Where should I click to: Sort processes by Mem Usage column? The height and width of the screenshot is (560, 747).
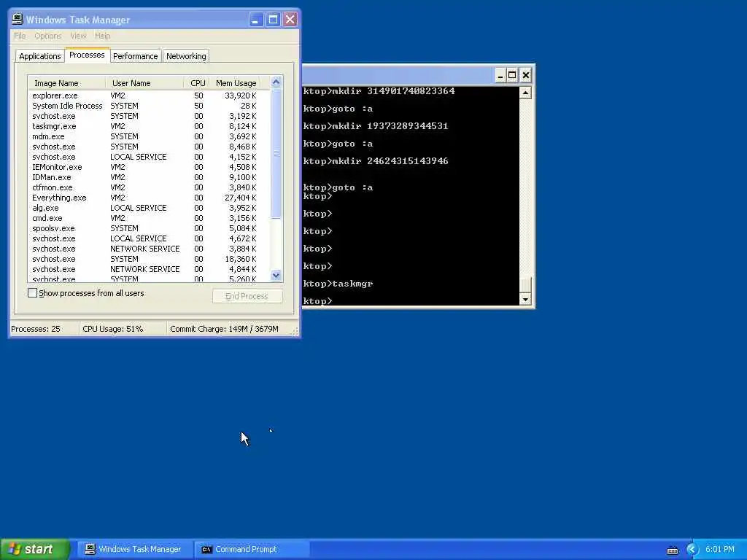click(x=236, y=83)
